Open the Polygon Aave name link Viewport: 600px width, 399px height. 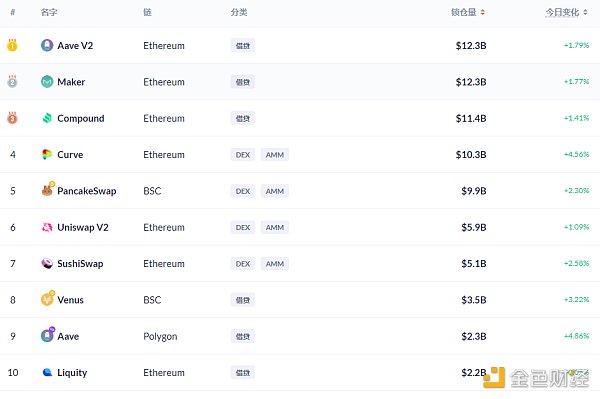(68, 336)
